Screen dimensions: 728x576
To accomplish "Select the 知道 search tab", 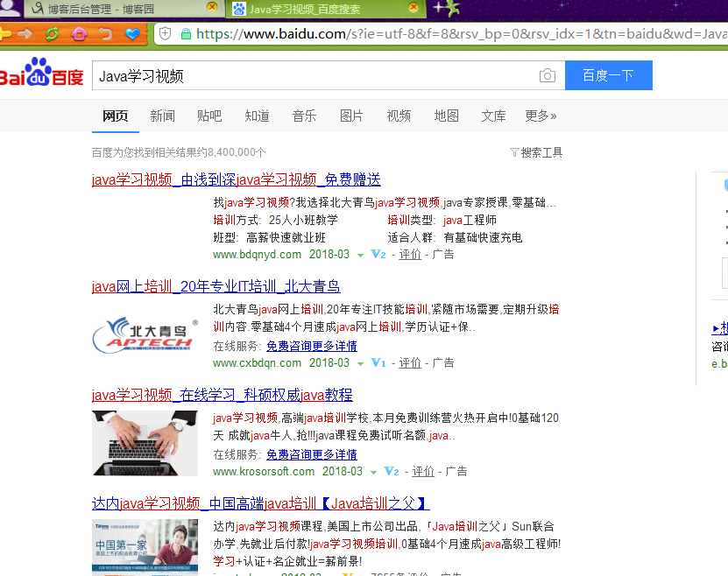I will click(x=258, y=116).
